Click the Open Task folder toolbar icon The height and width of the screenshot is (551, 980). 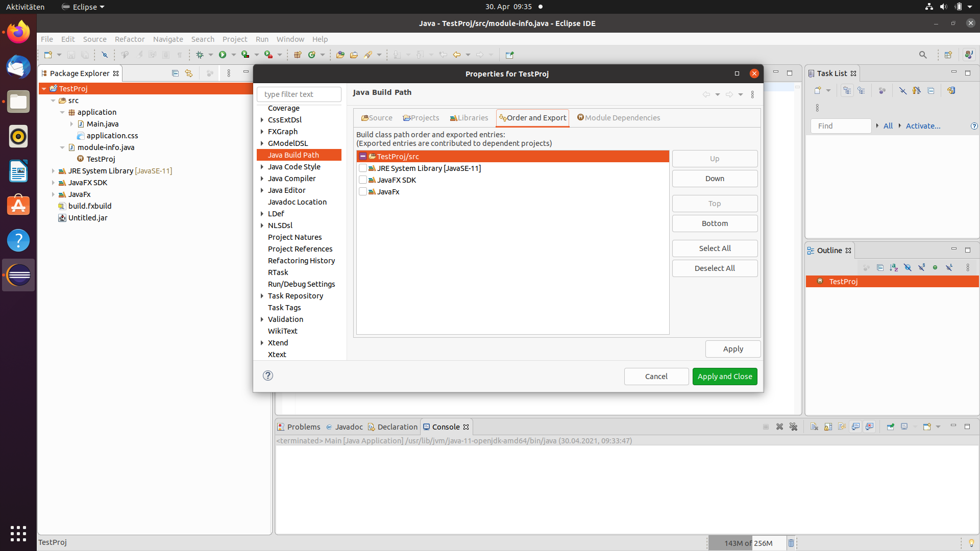click(354, 55)
